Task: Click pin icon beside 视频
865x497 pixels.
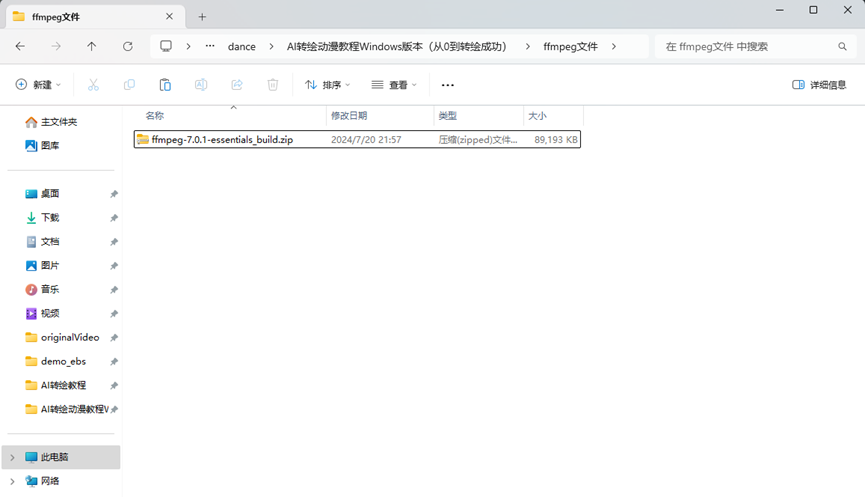Action: click(114, 313)
